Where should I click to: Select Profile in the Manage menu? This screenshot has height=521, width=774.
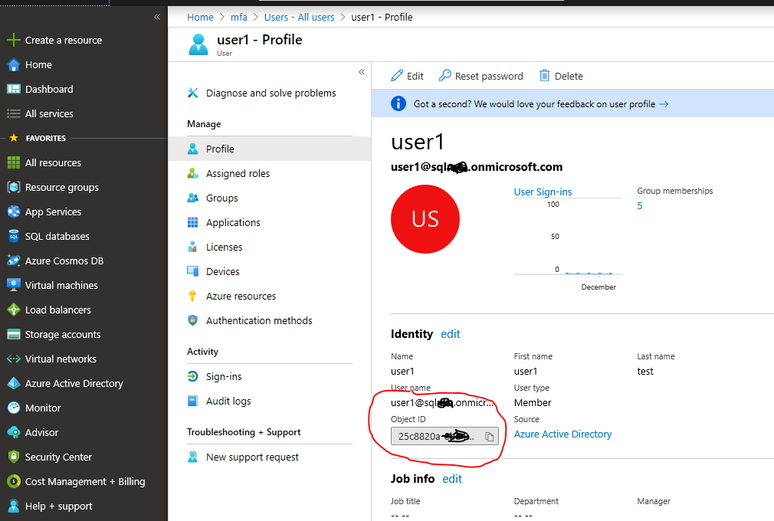coord(270,149)
